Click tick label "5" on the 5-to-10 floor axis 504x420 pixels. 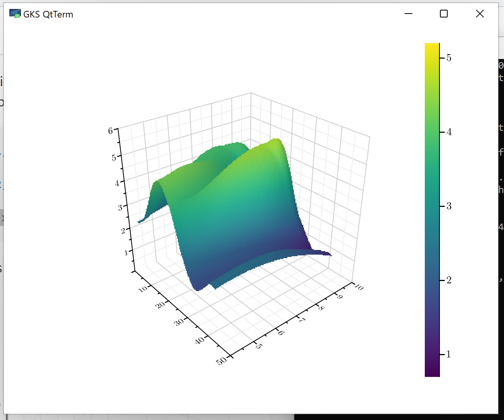point(259,346)
